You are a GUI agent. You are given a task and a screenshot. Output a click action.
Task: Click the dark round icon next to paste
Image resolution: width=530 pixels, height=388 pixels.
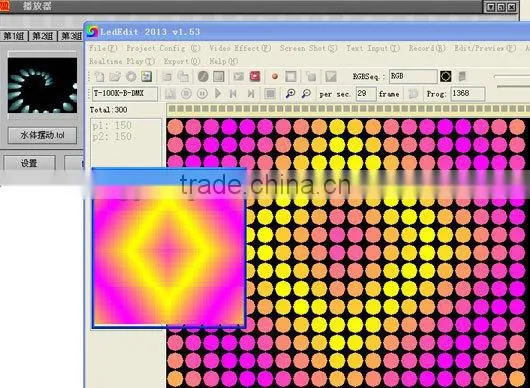click(203, 77)
